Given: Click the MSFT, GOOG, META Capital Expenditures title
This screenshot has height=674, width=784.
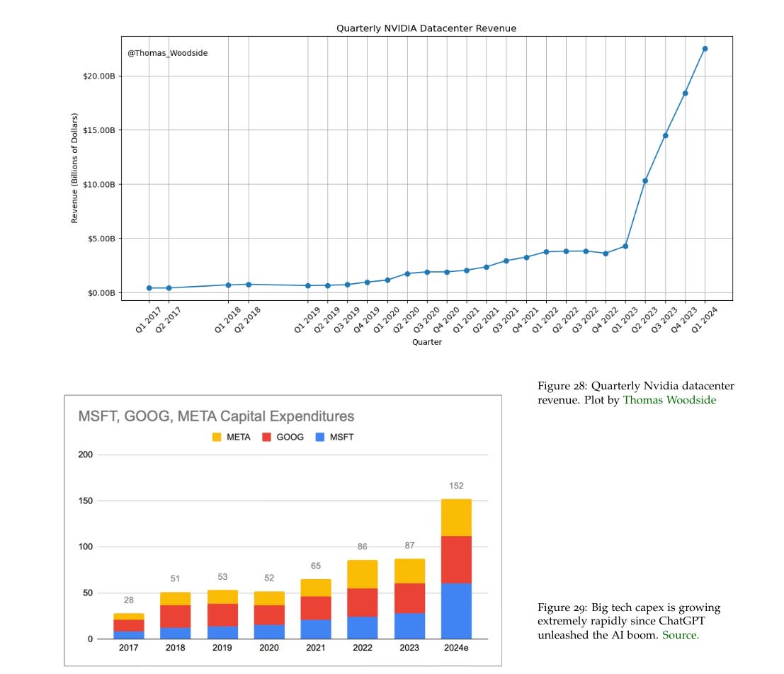Looking at the screenshot, I should (216, 416).
